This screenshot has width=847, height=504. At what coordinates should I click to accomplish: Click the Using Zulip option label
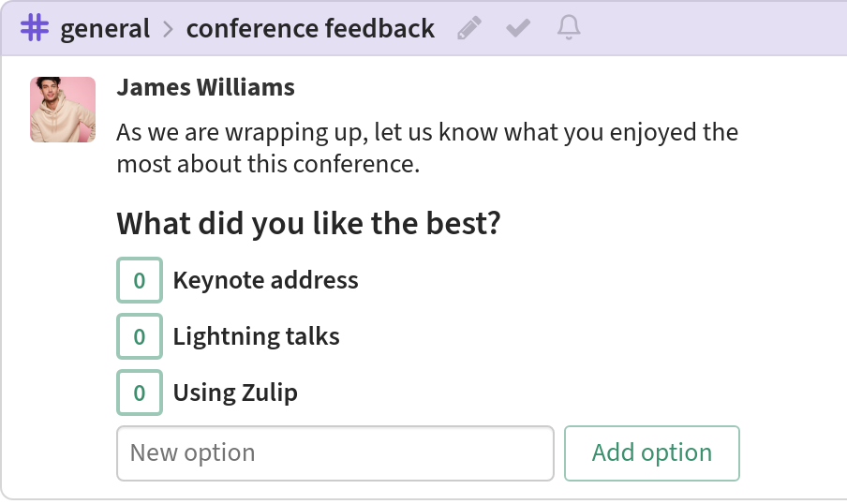tap(235, 393)
